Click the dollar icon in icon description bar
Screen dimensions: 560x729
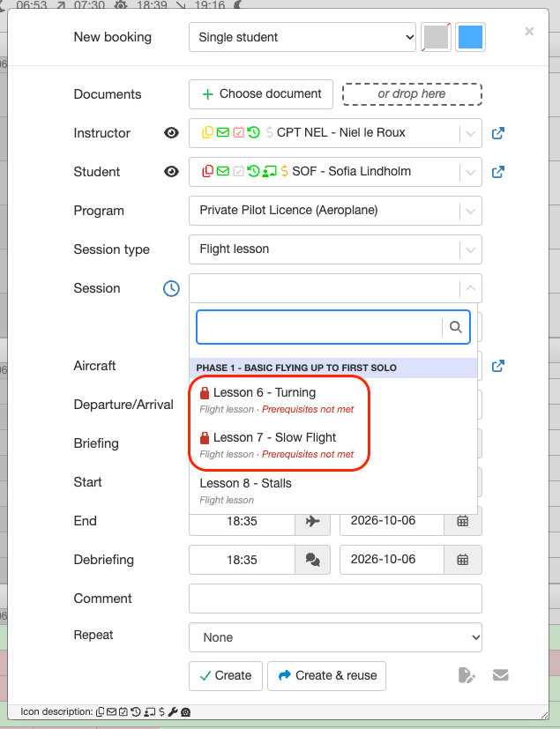tap(161, 711)
